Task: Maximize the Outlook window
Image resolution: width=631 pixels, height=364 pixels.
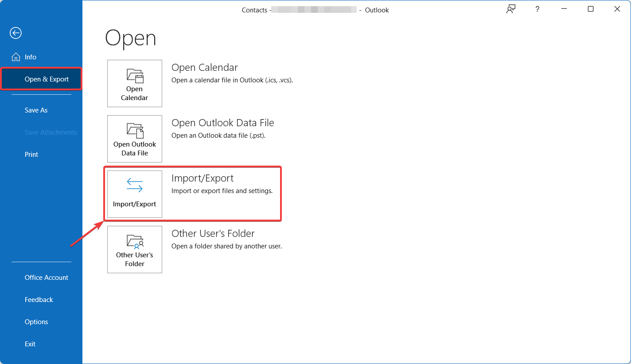Action: click(591, 9)
